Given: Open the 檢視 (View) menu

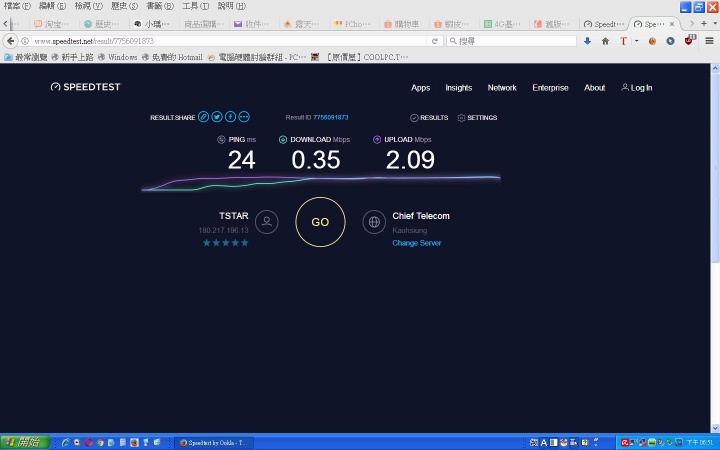Looking at the screenshot, I should pyautogui.click(x=89, y=6).
